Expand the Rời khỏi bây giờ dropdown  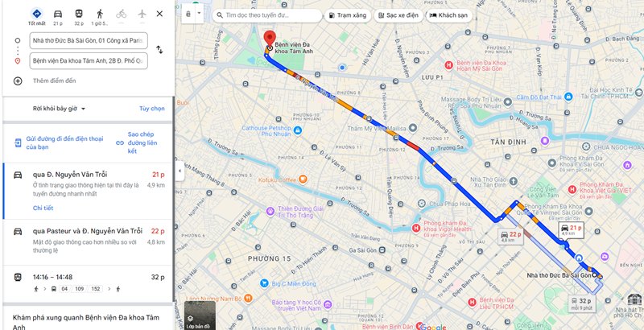coord(59,109)
